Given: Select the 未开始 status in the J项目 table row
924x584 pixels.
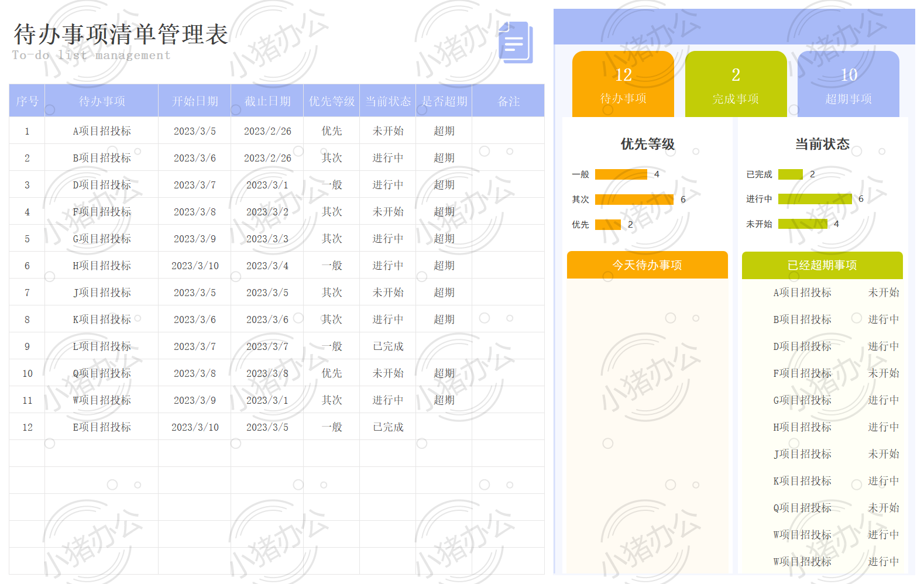Looking at the screenshot, I should [388, 293].
